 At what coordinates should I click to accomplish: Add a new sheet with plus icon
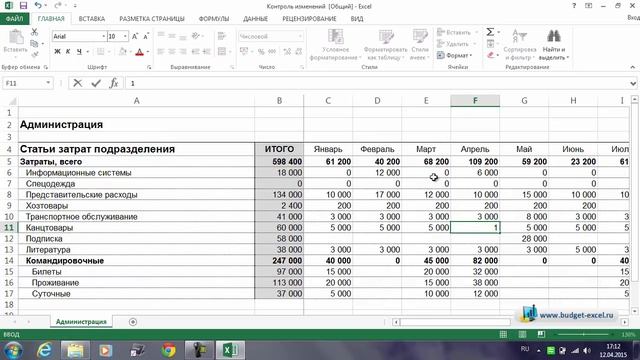(x=133, y=322)
